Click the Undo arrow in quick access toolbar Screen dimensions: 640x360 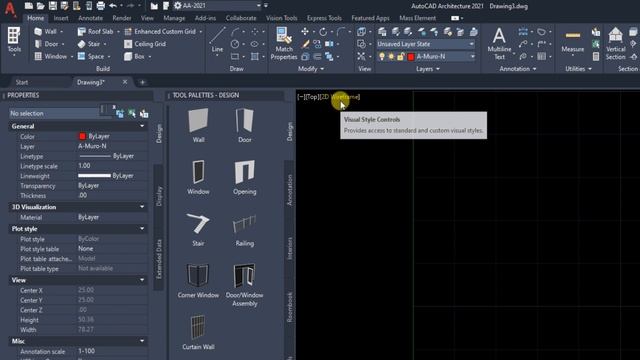[113, 6]
